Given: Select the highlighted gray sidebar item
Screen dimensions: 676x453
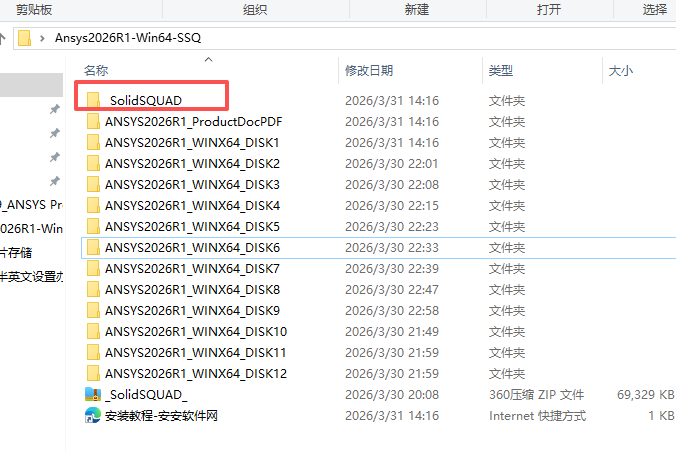Looking at the screenshot, I should click(x=31, y=85).
